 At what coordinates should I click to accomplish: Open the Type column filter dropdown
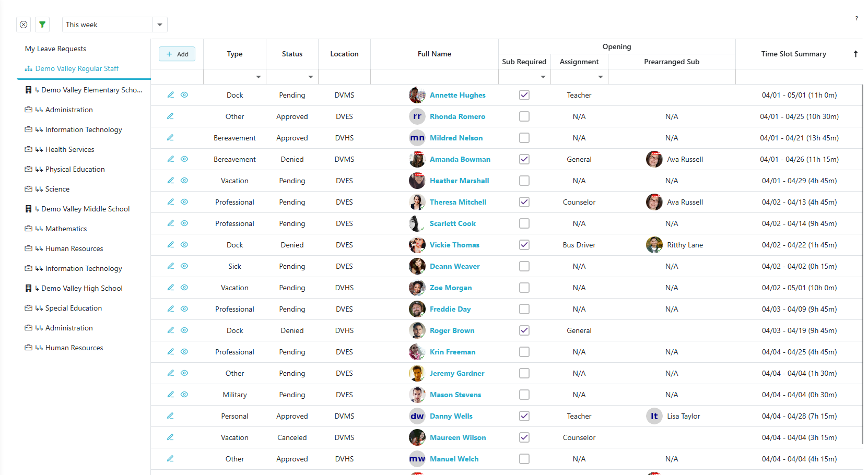tap(259, 77)
